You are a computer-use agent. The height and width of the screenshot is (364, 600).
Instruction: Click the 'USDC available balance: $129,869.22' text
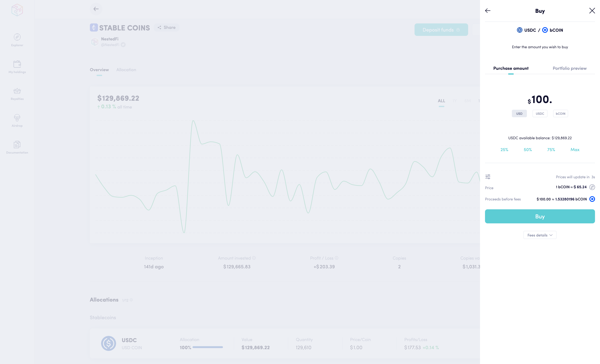click(540, 138)
